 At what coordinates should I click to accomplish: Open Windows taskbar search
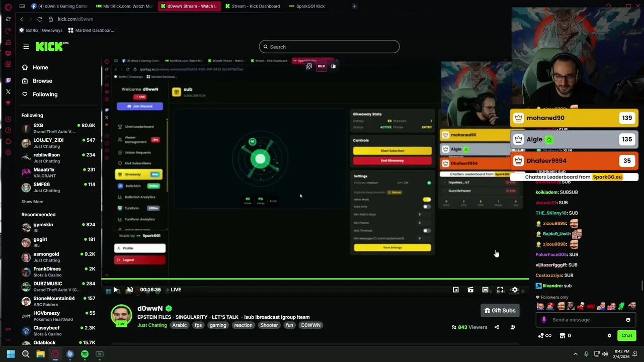click(x=26, y=354)
